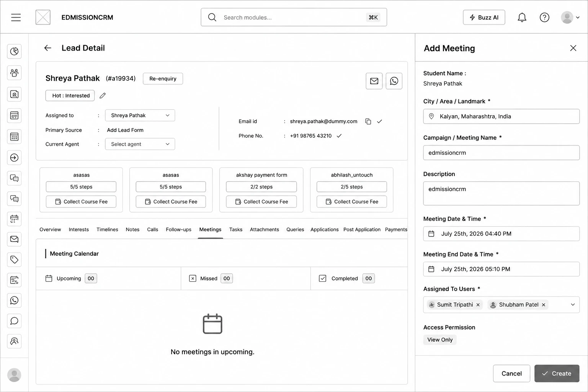The height and width of the screenshot is (392, 588).
Task: Collect Course Fee for akshay payment form
Action: [x=261, y=202]
